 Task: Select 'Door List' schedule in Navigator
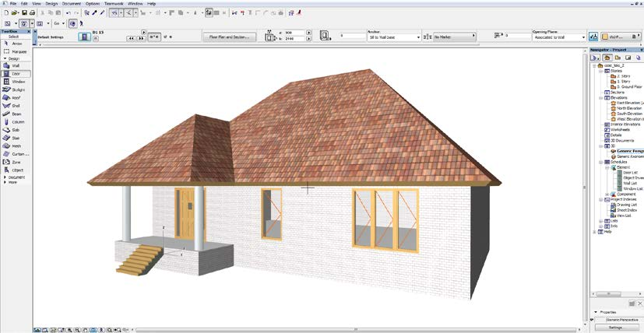[627, 173]
